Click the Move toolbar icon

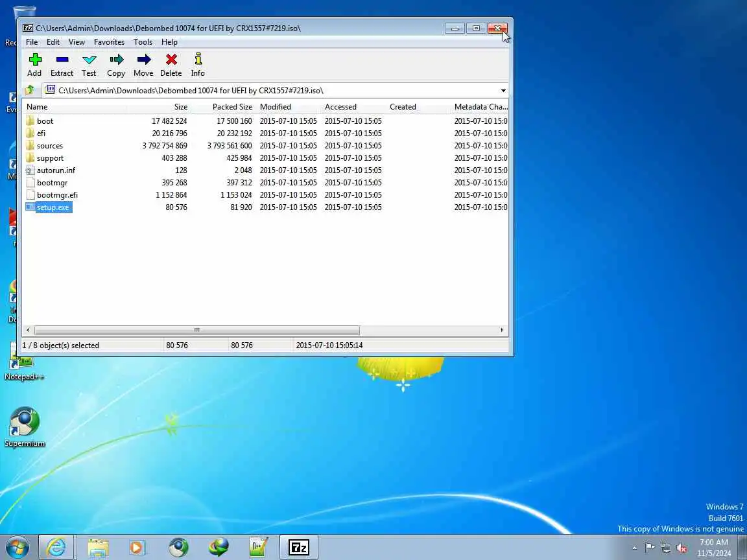[143, 60]
